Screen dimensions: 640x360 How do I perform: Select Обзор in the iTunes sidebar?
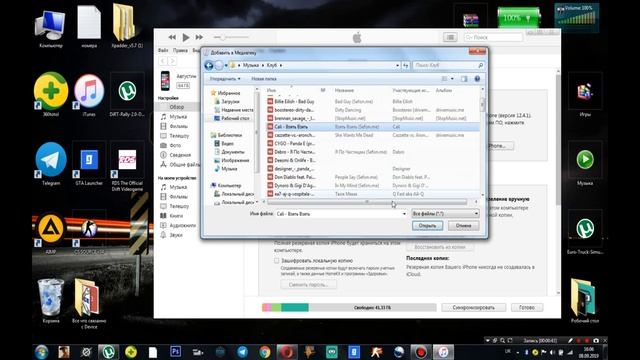click(x=177, y=107)
